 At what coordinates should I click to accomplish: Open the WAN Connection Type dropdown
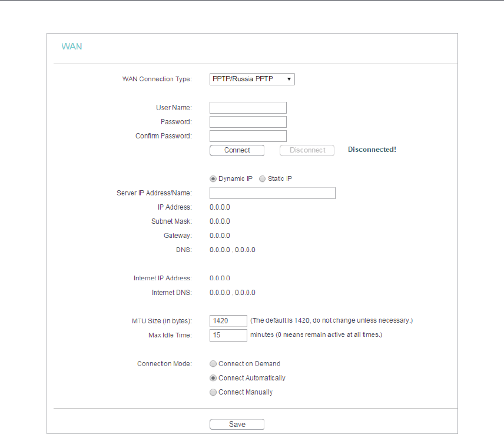coord(252,79)
